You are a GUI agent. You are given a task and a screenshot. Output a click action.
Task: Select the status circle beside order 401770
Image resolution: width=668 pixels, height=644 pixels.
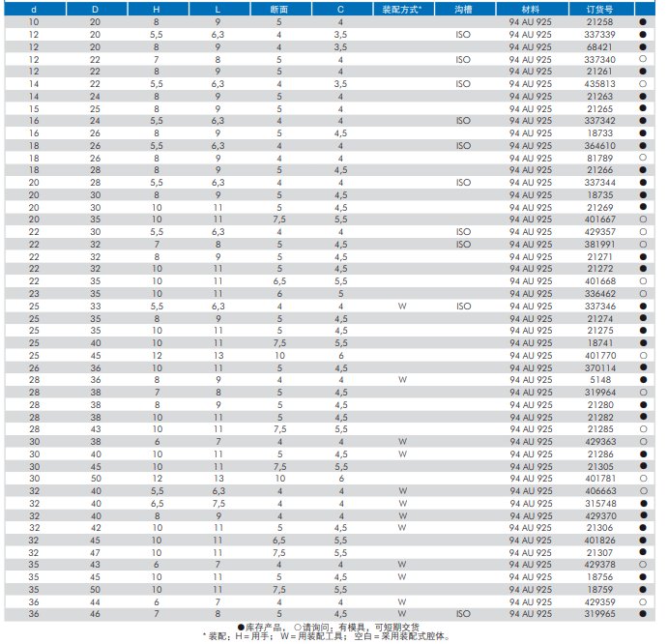pos(642,355)
